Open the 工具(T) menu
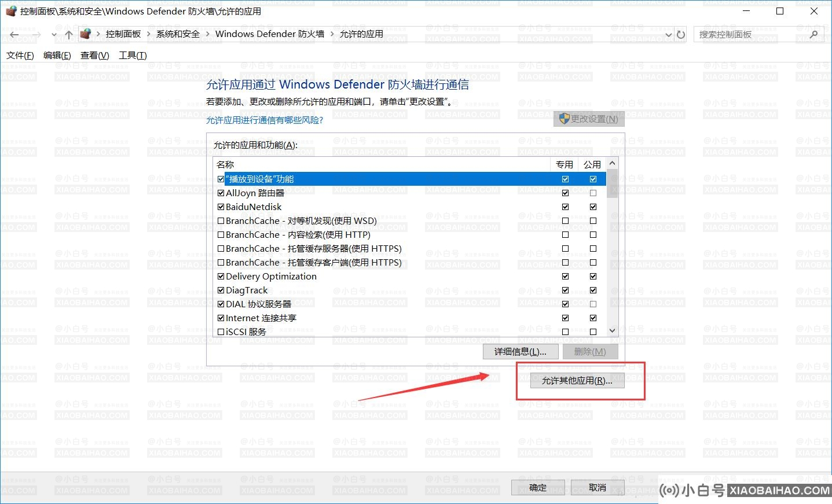The width and height of the screenshot is (832, 504). [x=133, y=56]
